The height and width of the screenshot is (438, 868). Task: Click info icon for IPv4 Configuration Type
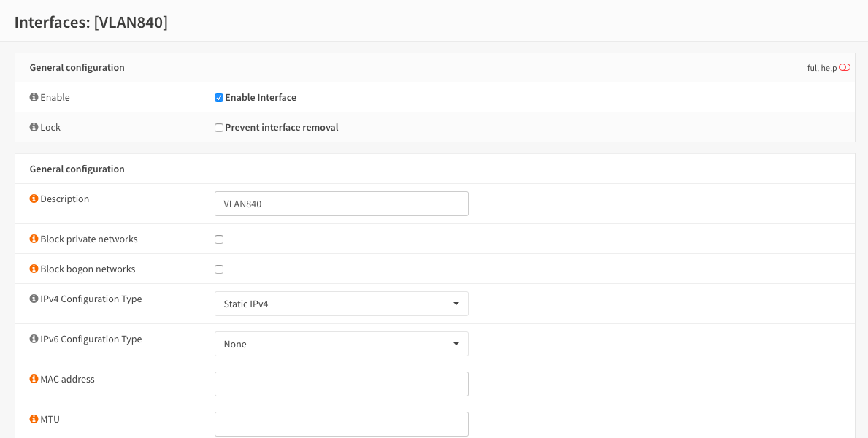click(34, 299)
